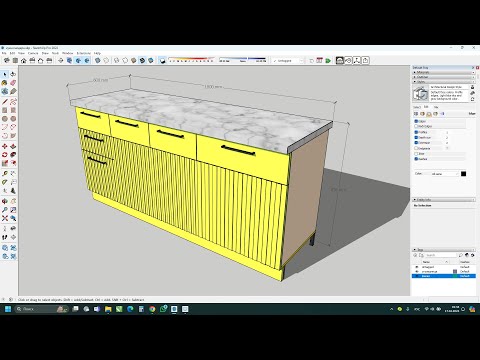Viewport: 480px width, 360px height.
Task: Adjust the shadow date slider
Action: [x=191, y=60]
